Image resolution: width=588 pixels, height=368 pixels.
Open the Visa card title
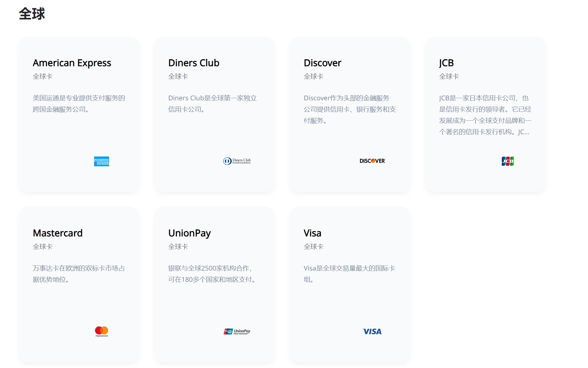312,233
